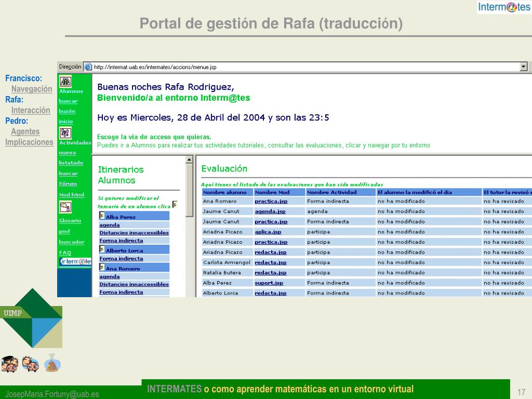
Task: Open the FAQ menu link
Action: click(65, 253)
